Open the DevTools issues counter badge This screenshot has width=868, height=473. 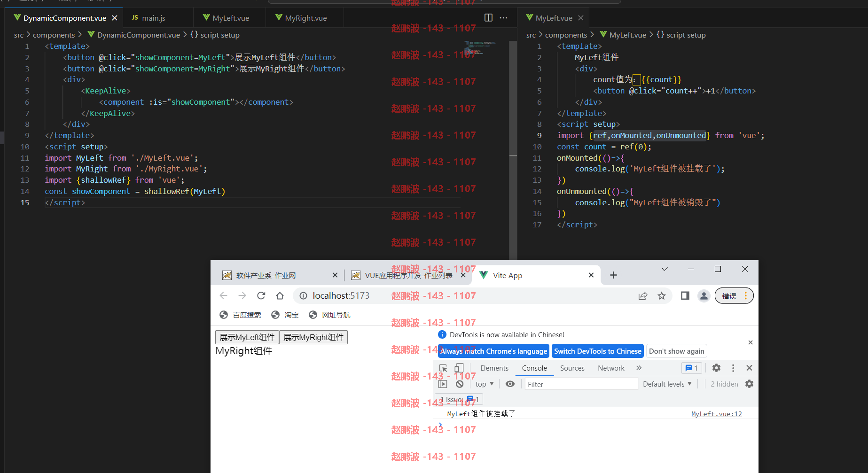(x=692, y=368)
